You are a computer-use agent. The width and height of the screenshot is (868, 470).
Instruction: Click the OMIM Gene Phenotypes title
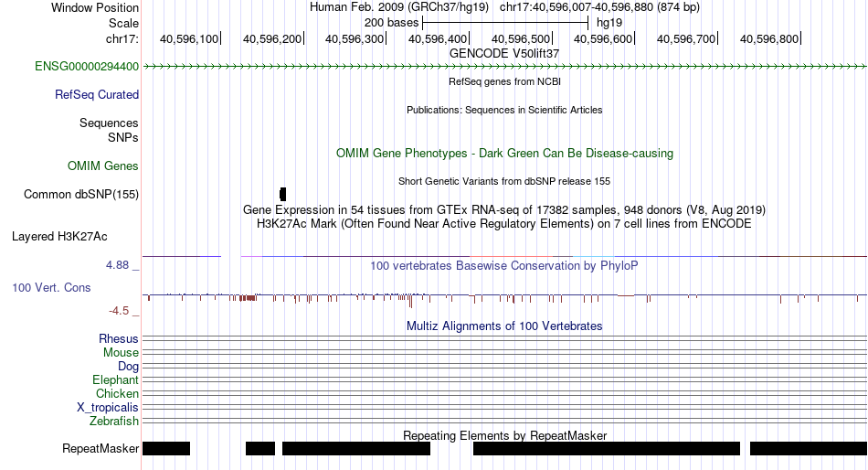[504, 153]
